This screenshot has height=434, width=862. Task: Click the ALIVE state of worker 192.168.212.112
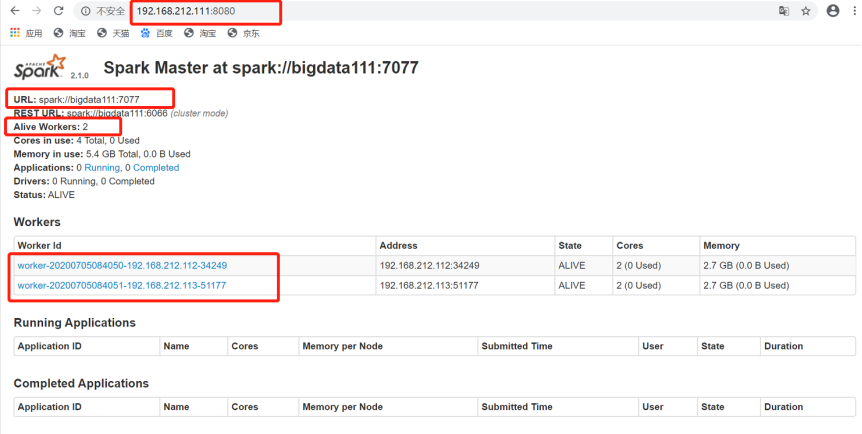tap(572, 266)
